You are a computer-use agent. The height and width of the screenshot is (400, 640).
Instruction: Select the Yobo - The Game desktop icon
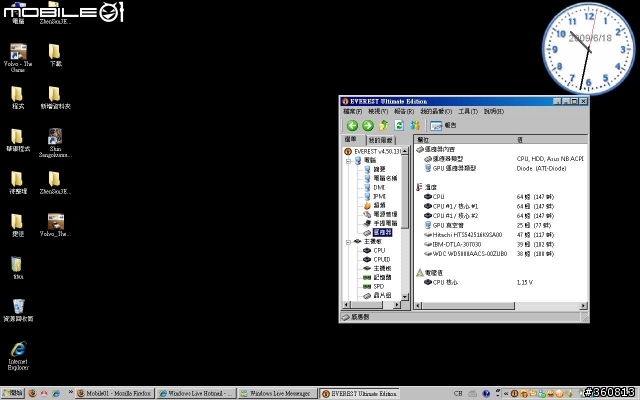[18, 58]
